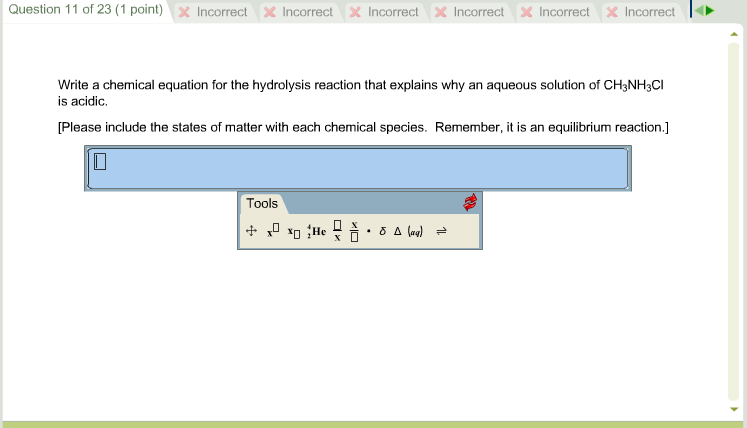Click the vertical scrollbar track
This screenshot has height=428, width=747.
[x=734, y=222]
